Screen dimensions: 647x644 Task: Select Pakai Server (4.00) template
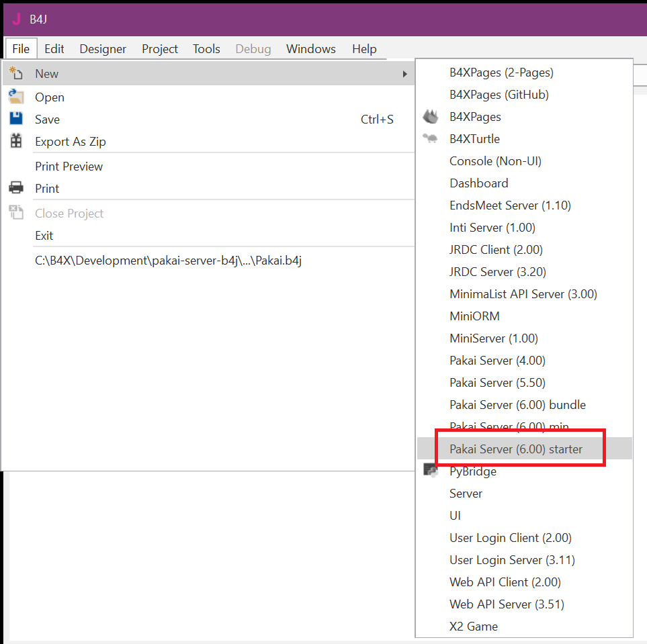(525, 361)
